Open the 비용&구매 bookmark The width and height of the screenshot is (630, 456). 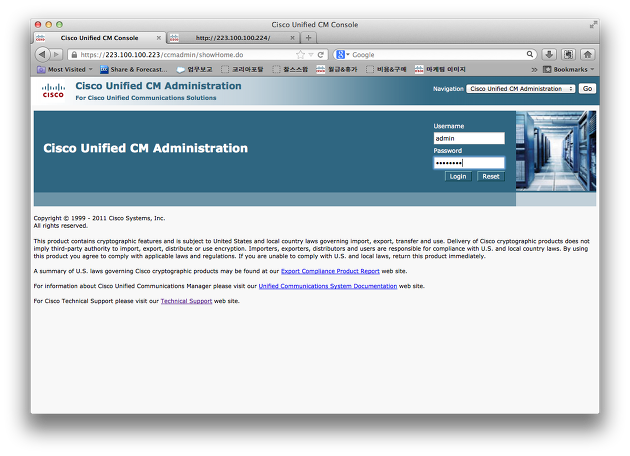387,70
